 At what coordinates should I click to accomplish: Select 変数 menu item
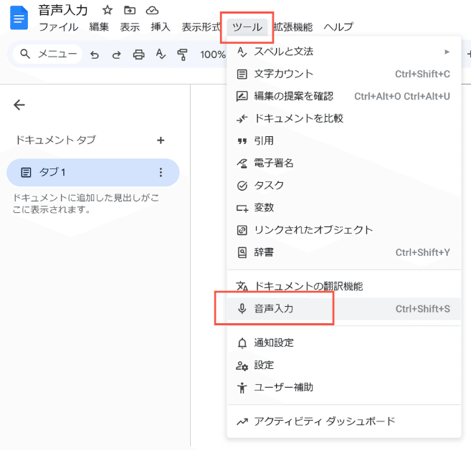pos(343,208)
